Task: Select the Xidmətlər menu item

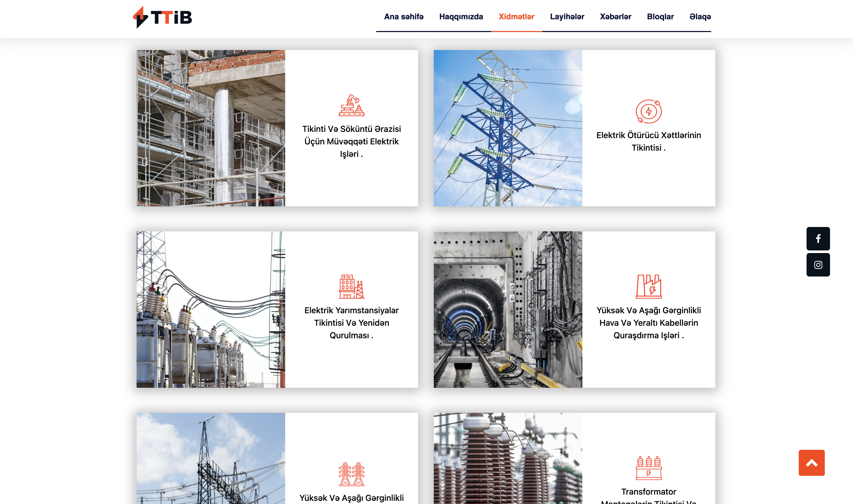Action: (x=516, y=17)
